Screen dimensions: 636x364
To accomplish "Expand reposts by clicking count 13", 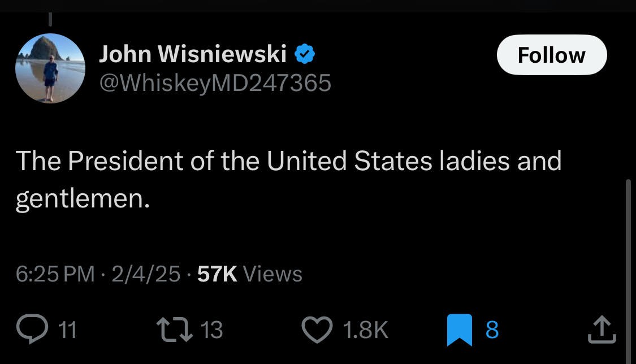I will click(x=211, y=330).
